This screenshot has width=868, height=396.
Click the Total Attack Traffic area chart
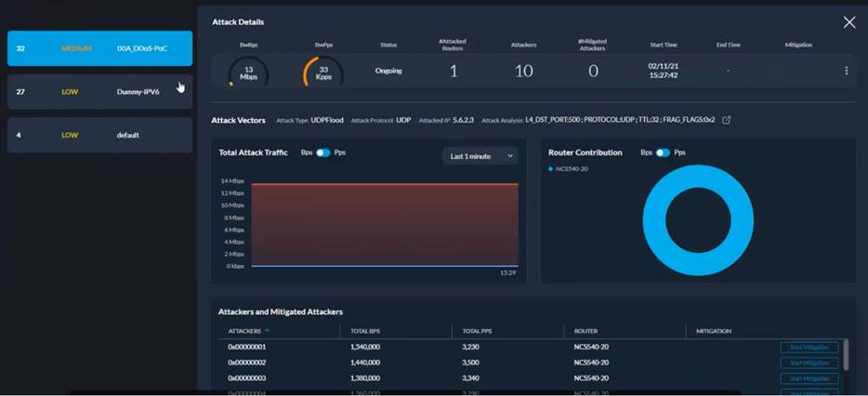[x=385, y=224]
